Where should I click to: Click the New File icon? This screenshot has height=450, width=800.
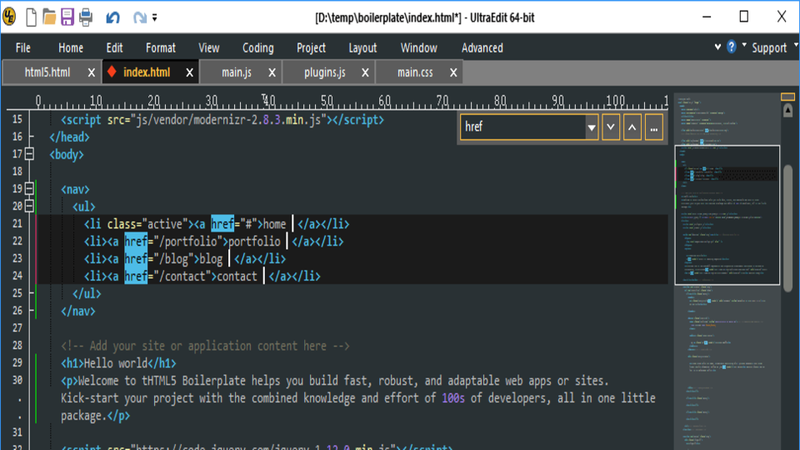[31, 16]
